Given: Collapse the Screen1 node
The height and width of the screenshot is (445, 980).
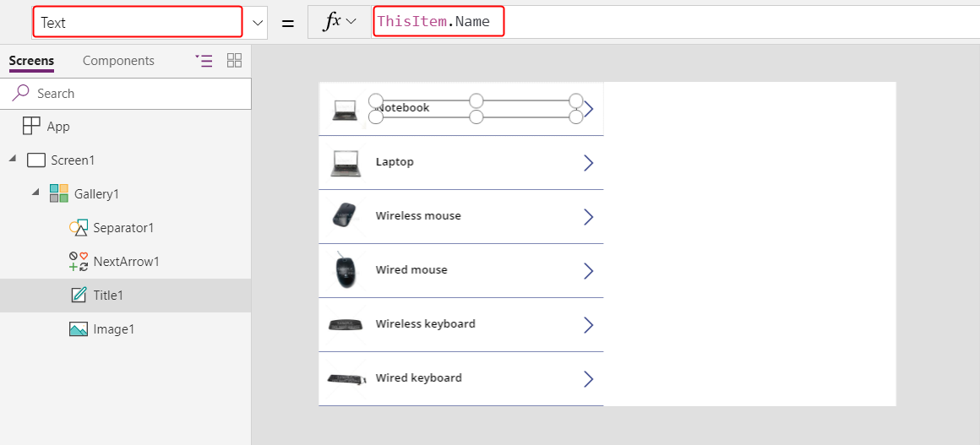Looking at the screenshot, I should [13, 160].
